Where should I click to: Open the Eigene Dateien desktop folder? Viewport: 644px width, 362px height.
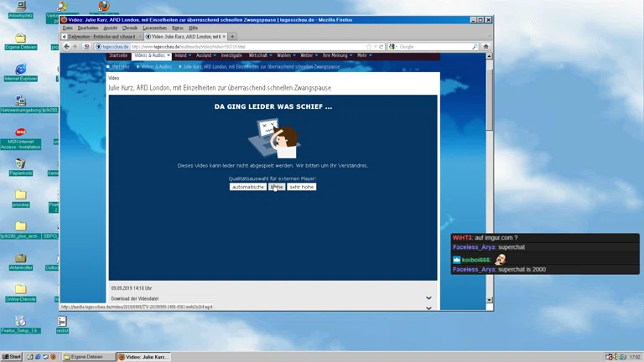(x=20, y=41)
